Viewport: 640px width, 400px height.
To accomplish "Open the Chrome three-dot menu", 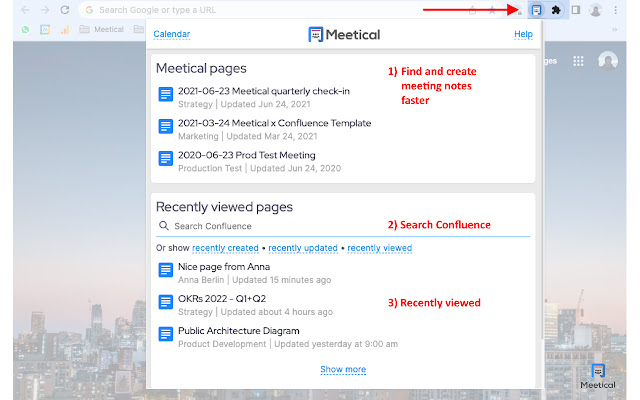I will click(x=616, y=10).
